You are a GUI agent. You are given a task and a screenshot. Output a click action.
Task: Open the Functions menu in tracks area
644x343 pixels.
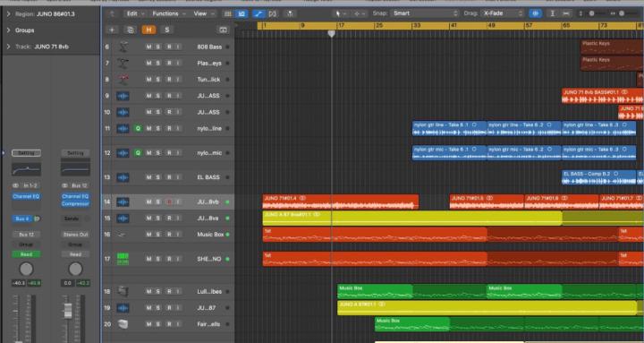[x=168, y=13]
